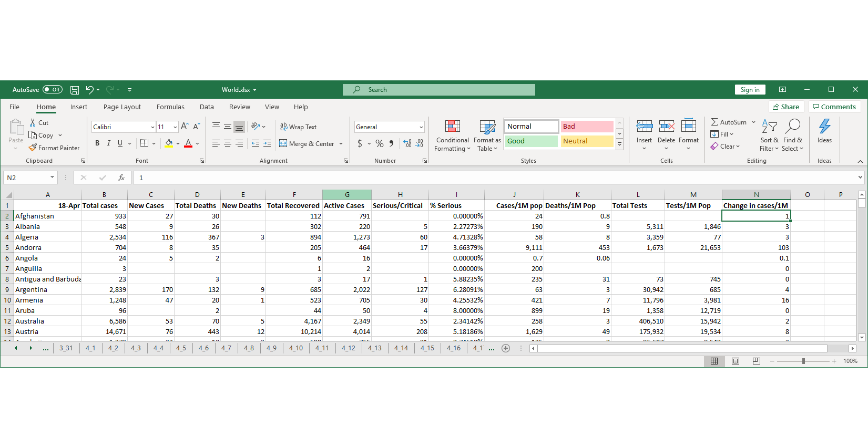
Task: Switch to the 4_10 sheet tab
Action: pos(295,348)
